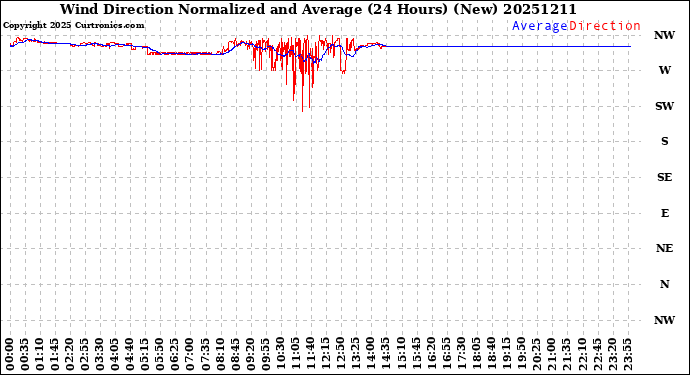The image size is (690, 375).
Task: Click the time label '13:25'
Action: (x=355, y=355)
